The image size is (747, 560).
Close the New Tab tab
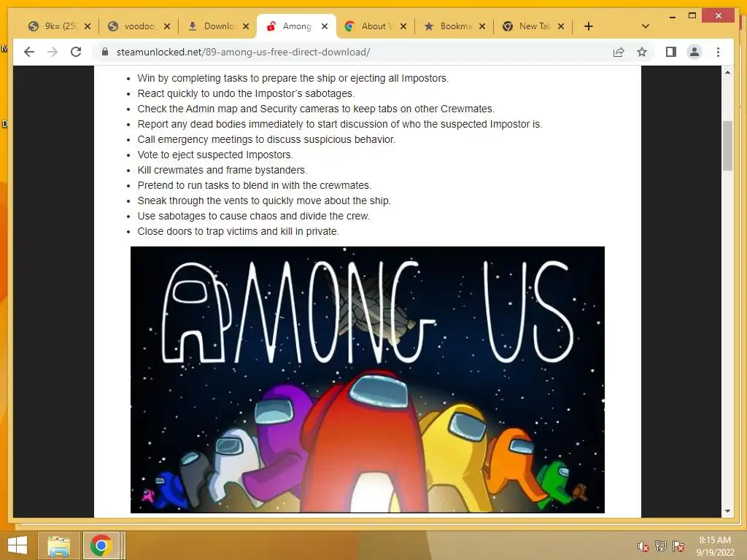click(561, 26)
